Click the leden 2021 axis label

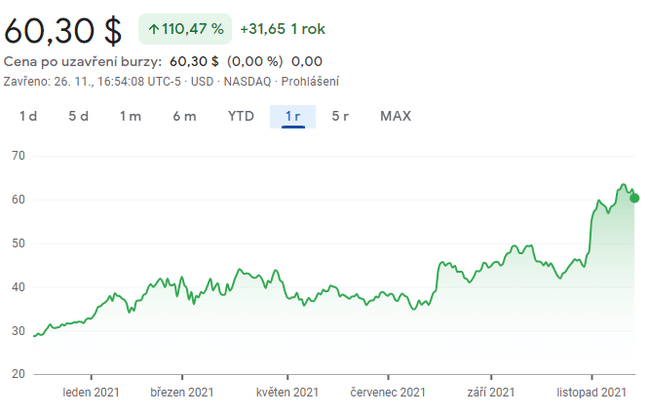(x=92, y=392)
